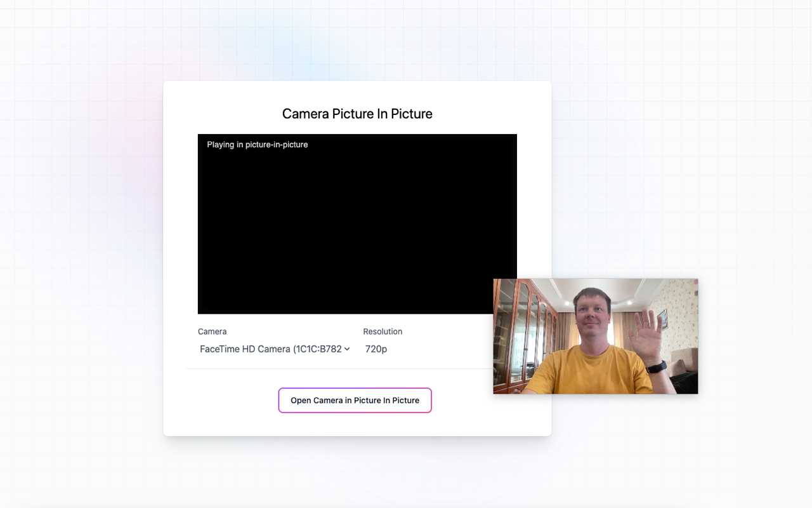Click the "Resolution" field label
812x508 pixels.
[383, 331]
